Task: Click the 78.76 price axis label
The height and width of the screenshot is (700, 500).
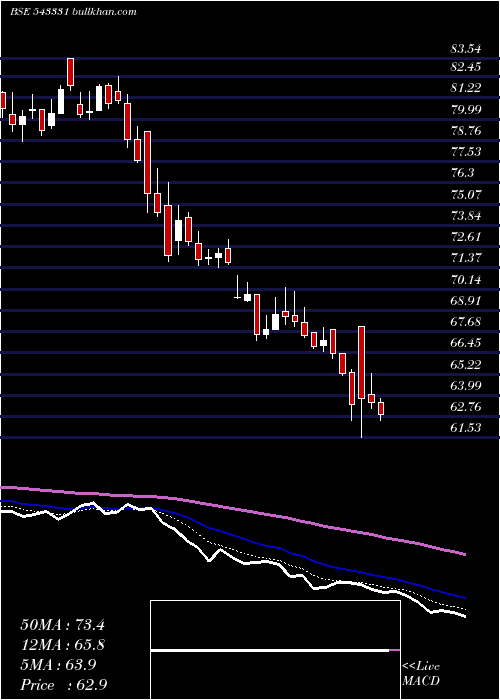Action: point(466,131)
